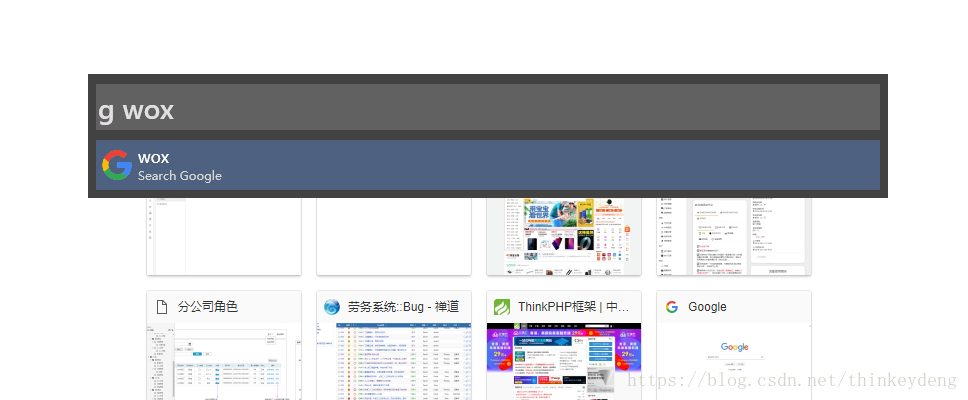Click the document icon beside 分公司角色
Screen dimensions: 968x400
(x=162, y=307)
